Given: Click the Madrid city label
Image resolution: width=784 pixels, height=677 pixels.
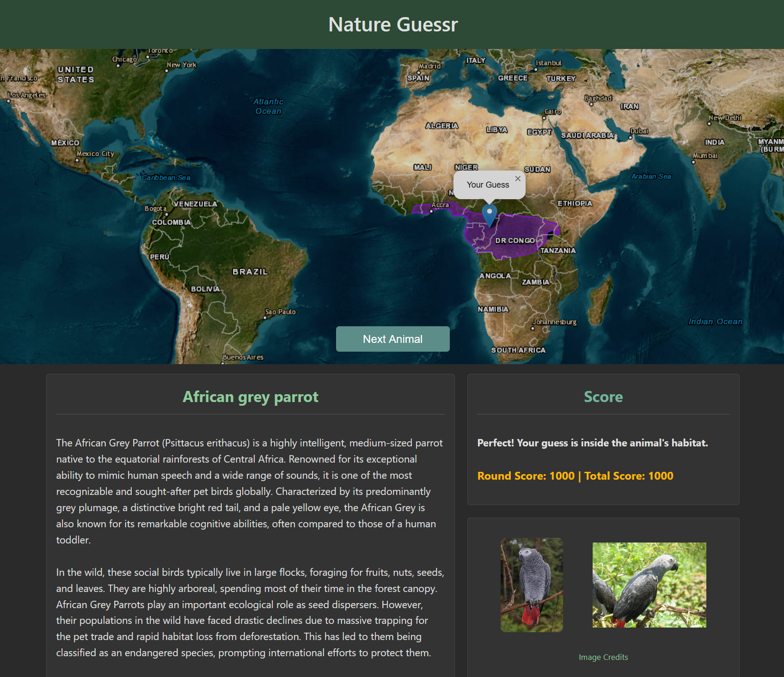Looking at the screenshot, I should point(429,66).
